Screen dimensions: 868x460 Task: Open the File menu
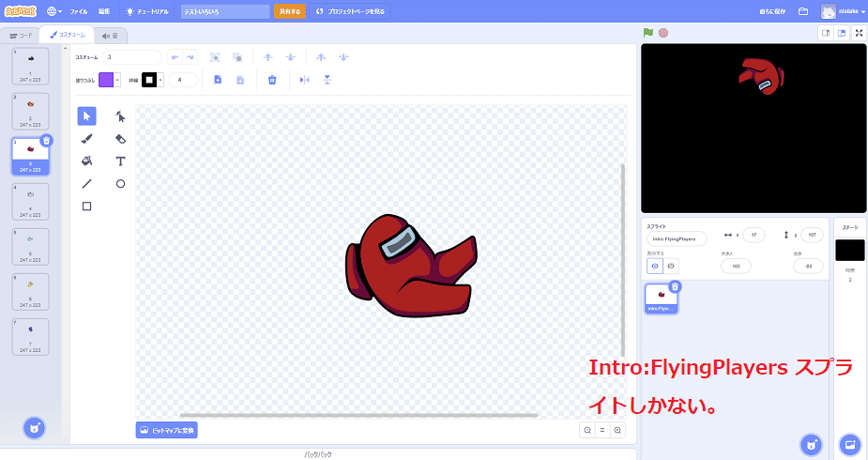tap(79, 11)
